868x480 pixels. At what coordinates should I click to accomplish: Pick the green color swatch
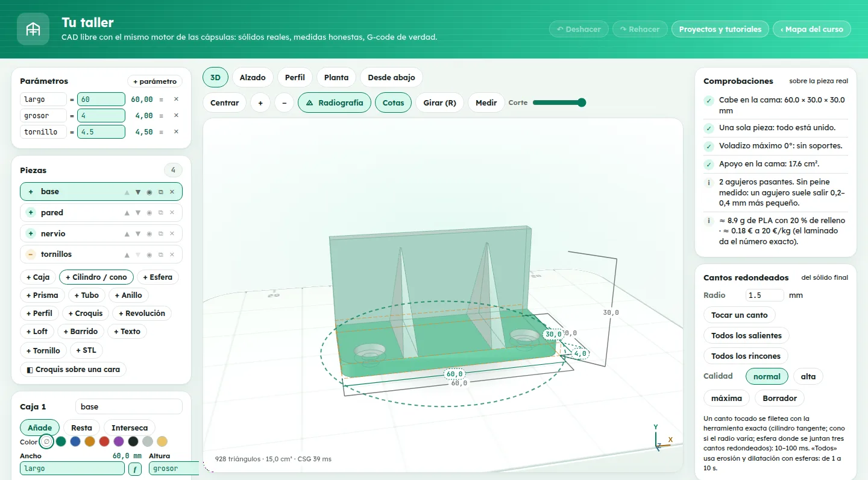click(61, 441)
